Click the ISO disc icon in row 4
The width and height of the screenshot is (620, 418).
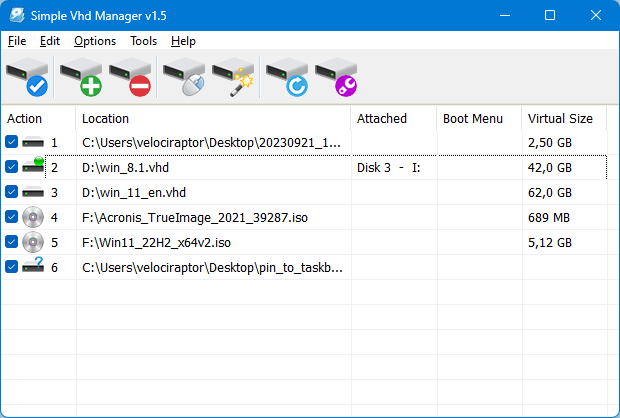[34, 217]
